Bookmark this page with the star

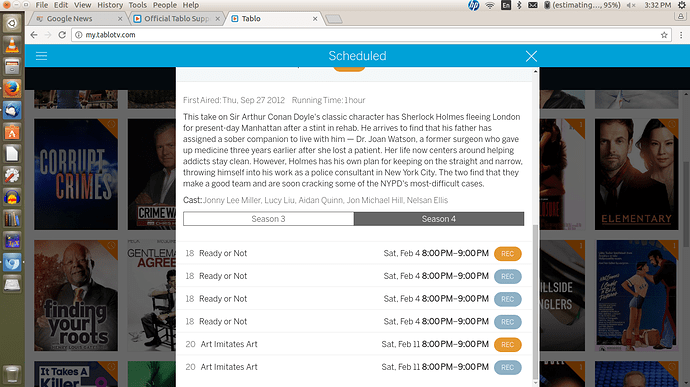click(664, 35)
